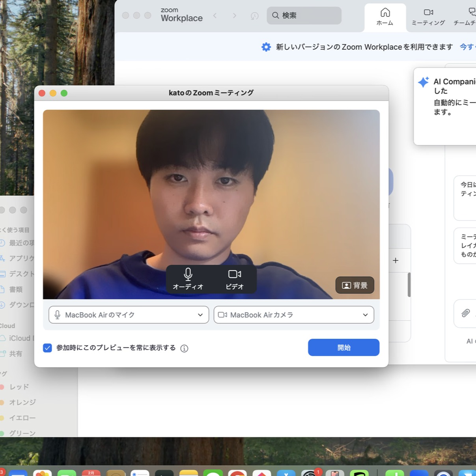
Task: Open 共有 in Finder sidebar
Action: tap(12, 354)
